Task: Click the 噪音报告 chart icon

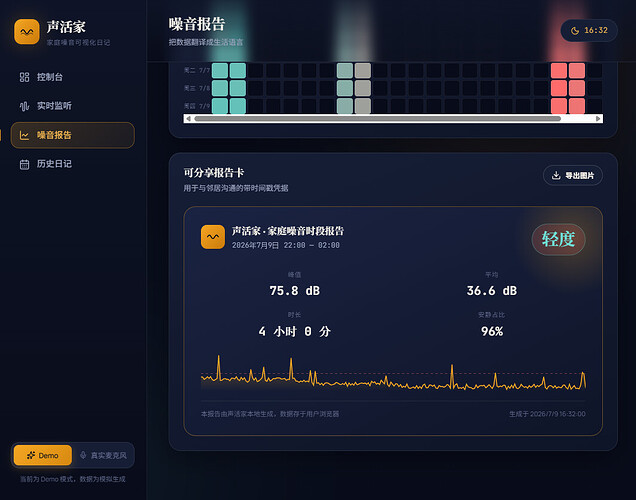Action: (24, 135)
